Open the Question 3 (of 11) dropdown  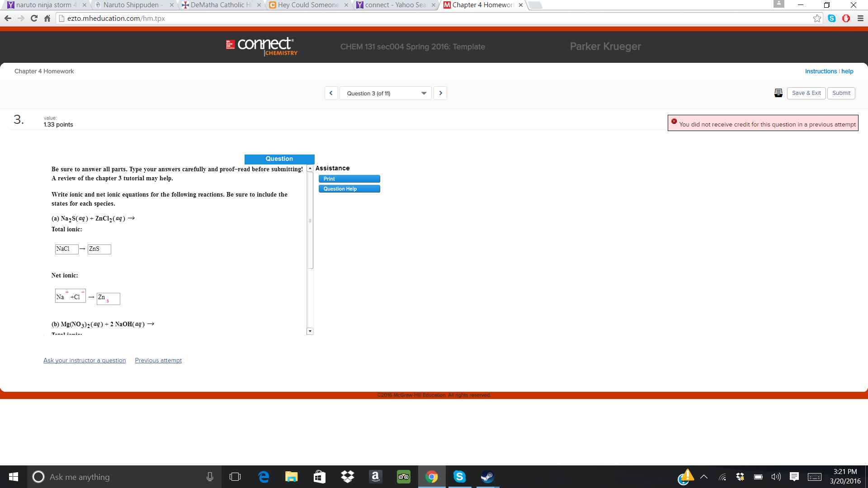point(385,94)
